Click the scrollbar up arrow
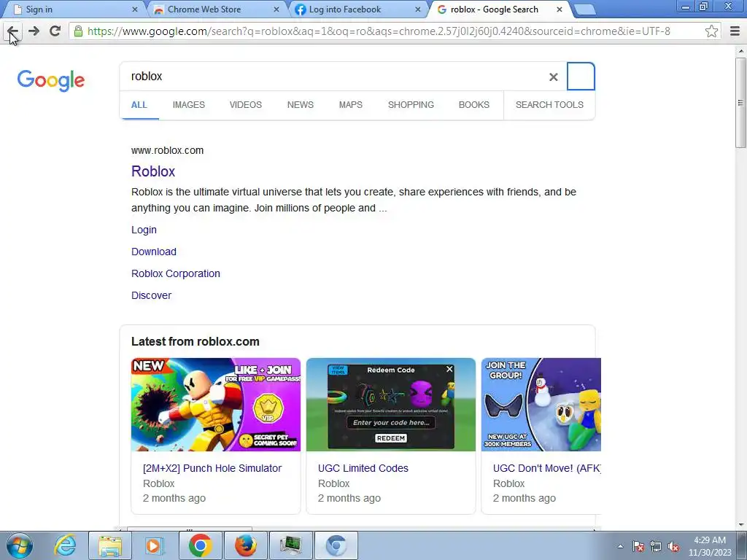747x560 pixels. pyautogui.click(x=740, y=50)
